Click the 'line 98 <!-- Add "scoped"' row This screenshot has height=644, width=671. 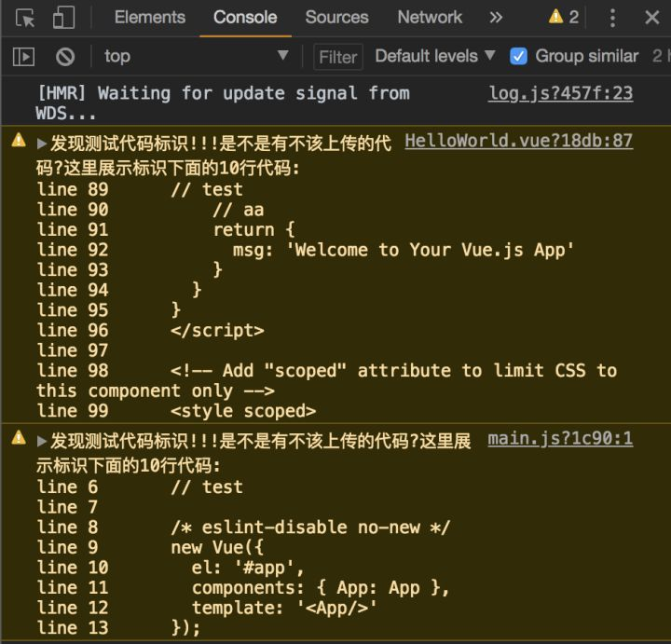point(326,380)
